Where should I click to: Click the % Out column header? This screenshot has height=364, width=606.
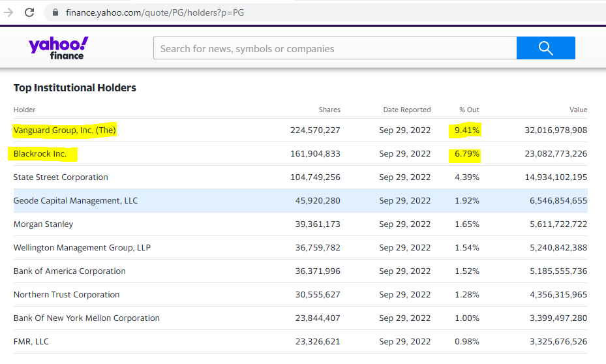click(x=469, y=110)
